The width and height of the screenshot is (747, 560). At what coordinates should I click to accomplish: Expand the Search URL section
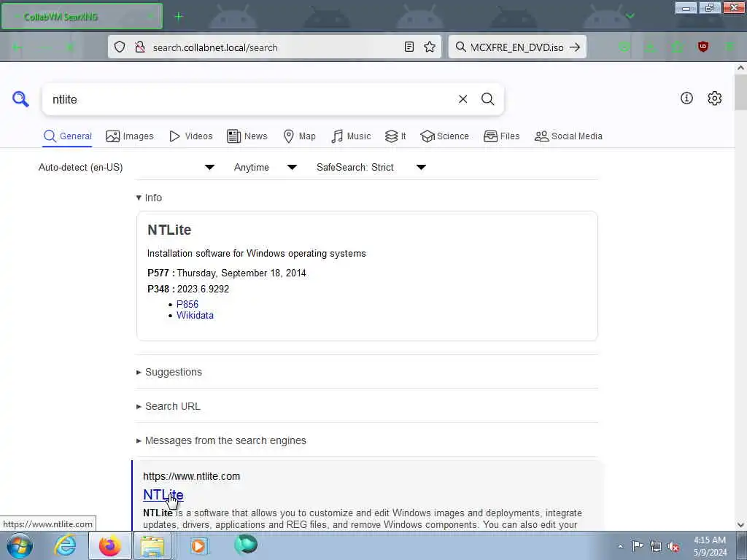(169, 406)
